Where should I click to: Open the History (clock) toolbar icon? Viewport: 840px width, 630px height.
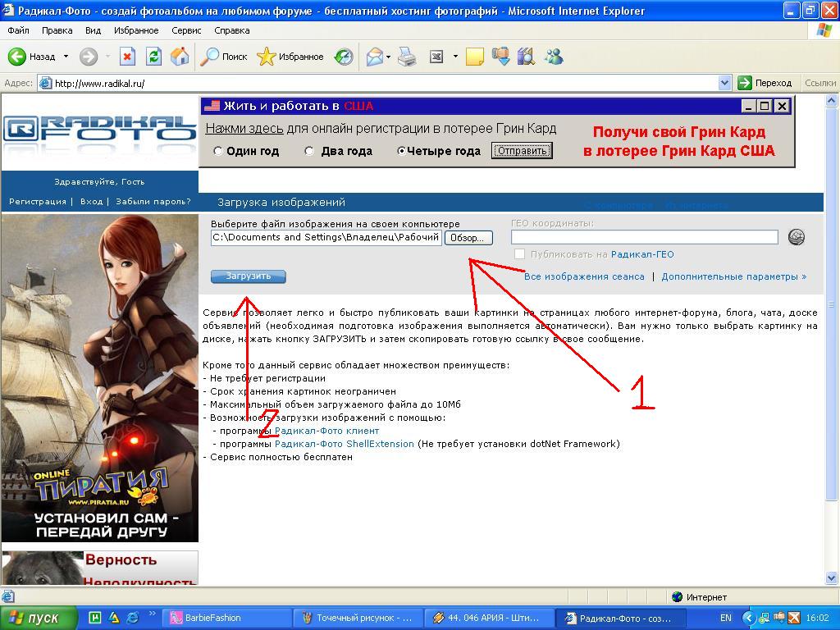pos(344,57)
